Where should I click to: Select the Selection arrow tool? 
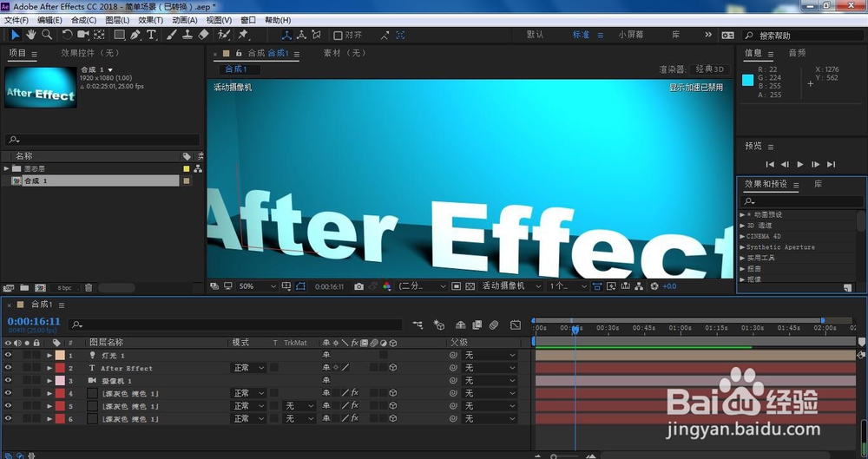pyautogui.click(x=15, y=35)
